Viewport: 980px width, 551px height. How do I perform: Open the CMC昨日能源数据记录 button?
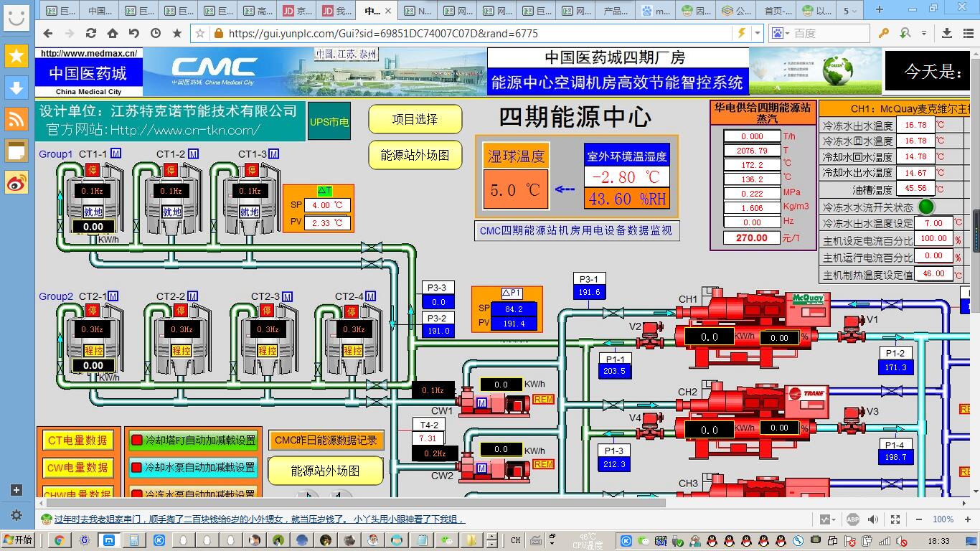pos(326,440)
